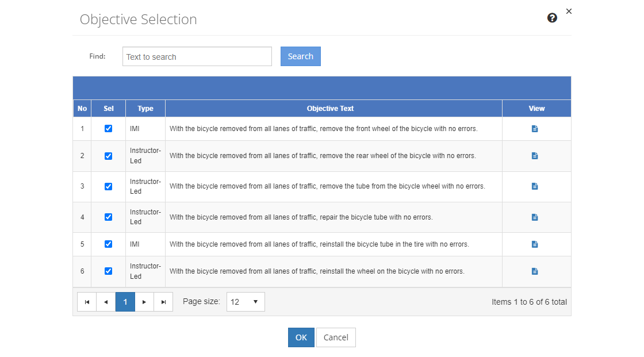The width and height of the screenshot is (644, 357).
Task: Click the Objective Text column header
Action: (x=333, y=109)
